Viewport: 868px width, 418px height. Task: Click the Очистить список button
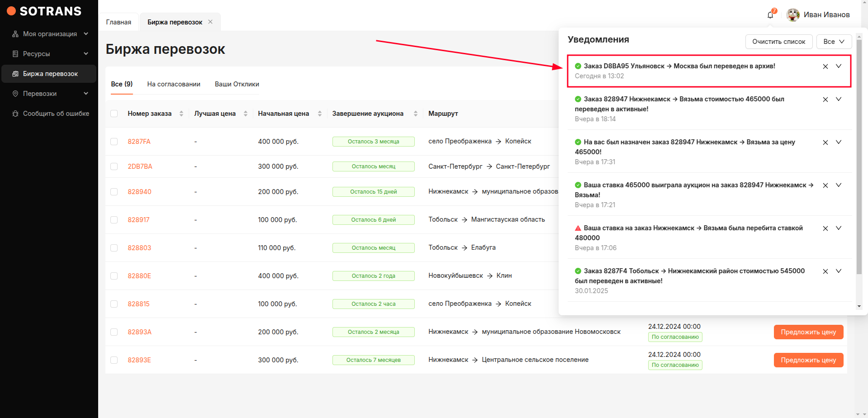(778, 42)
